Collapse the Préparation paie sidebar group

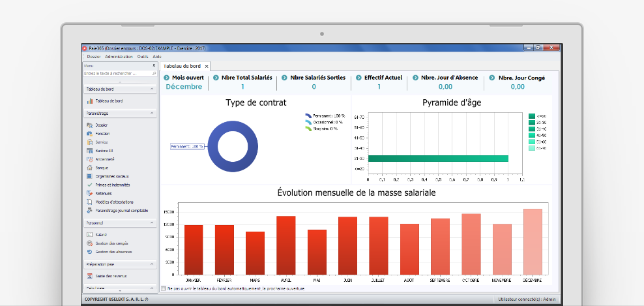point(152,264)
